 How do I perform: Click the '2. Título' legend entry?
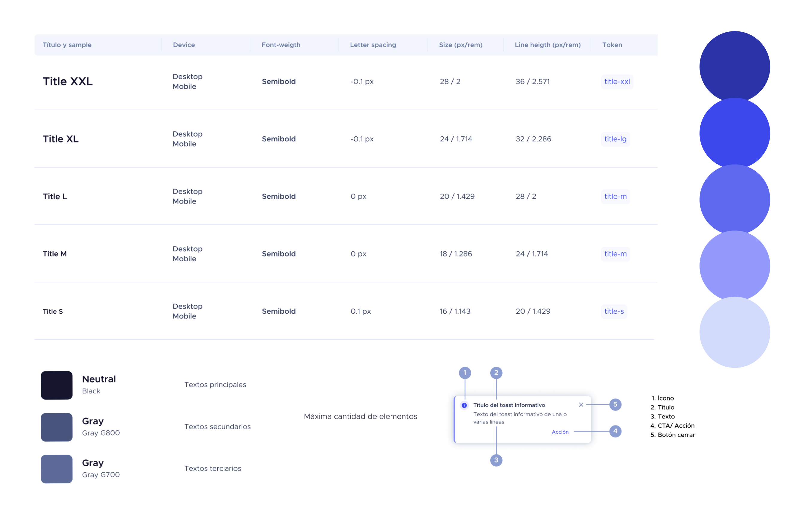[x=662, y=407]
